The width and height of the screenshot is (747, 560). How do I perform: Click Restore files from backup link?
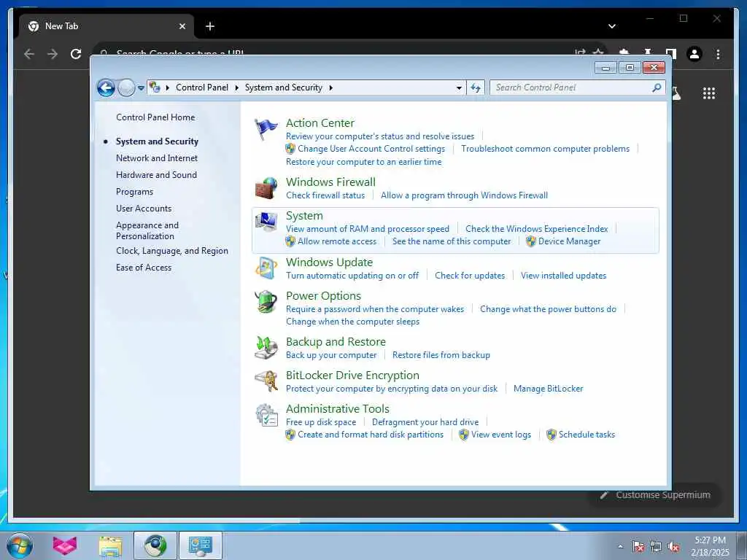point(441,355)
